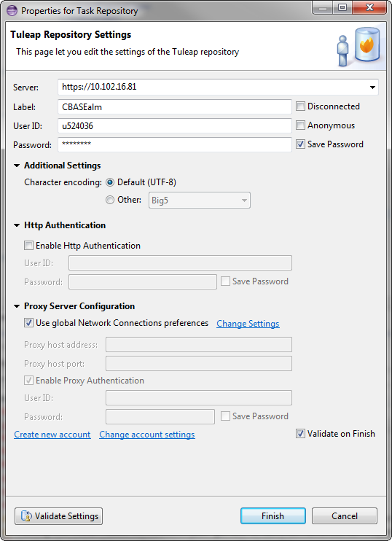Click the Validate Settings button
Screen dimensions: 392x541
[x=58, y=516]
